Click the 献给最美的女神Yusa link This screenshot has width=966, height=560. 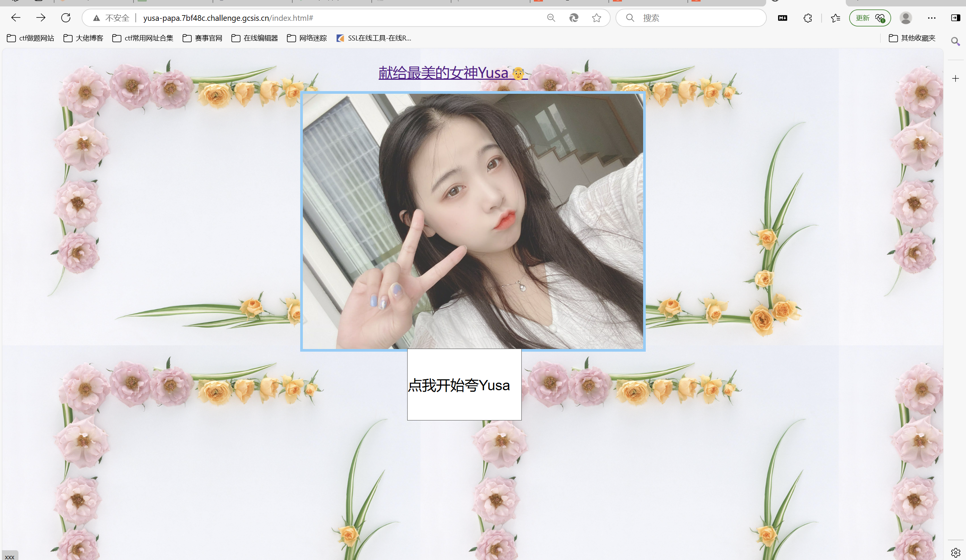click(x=453, y=73)
